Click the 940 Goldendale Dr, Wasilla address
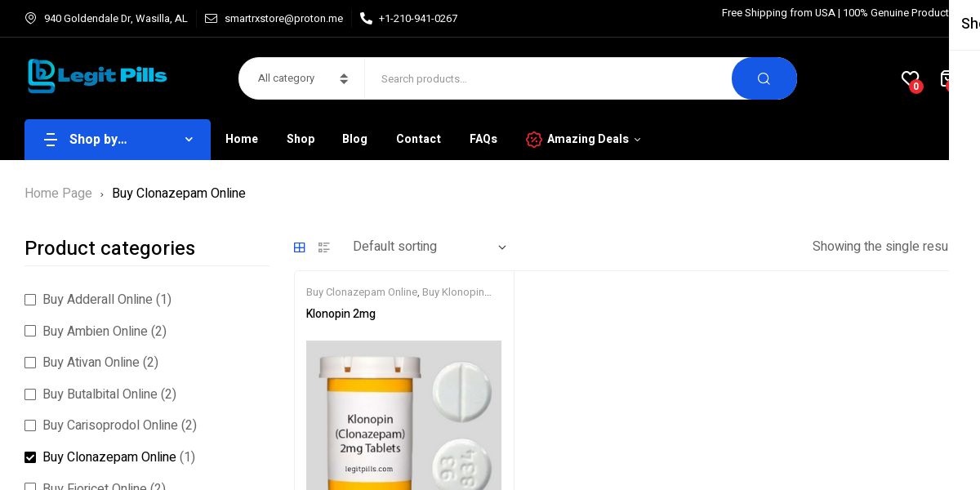 116,18
